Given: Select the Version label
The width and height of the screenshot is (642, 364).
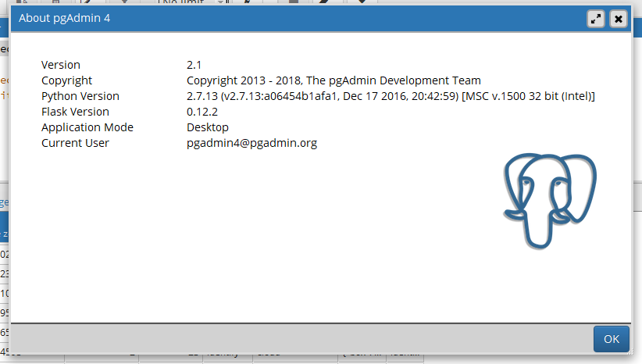Looking at the screenshot, I should click(x=61, y=65).
